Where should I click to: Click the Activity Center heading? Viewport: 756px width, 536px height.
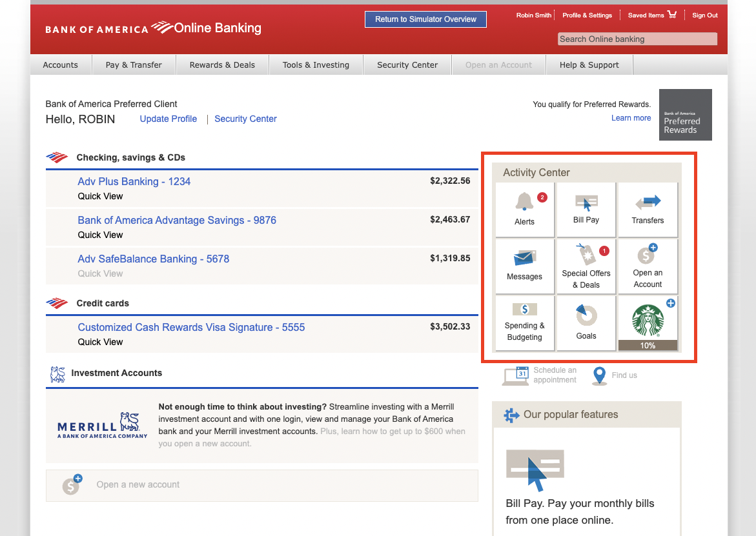(536, 172)
